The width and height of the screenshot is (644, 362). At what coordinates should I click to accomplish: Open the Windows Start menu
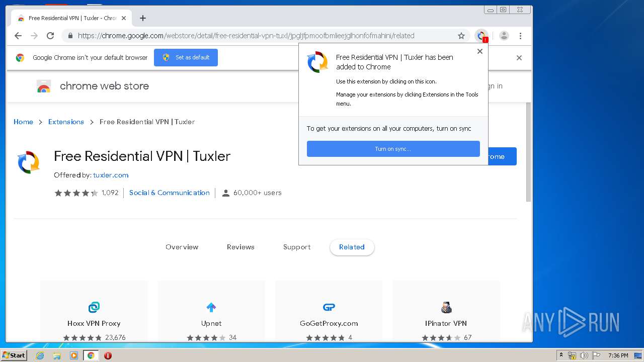(14, 355)
